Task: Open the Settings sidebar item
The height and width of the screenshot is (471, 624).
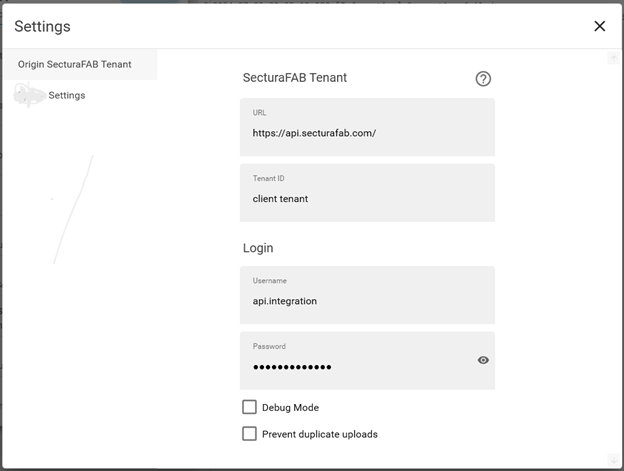Action: click(x=67, y=96)
